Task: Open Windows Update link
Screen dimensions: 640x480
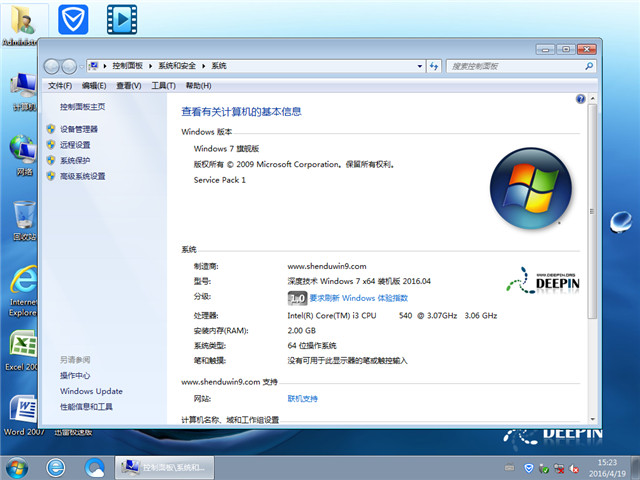Action: (91, 391)
